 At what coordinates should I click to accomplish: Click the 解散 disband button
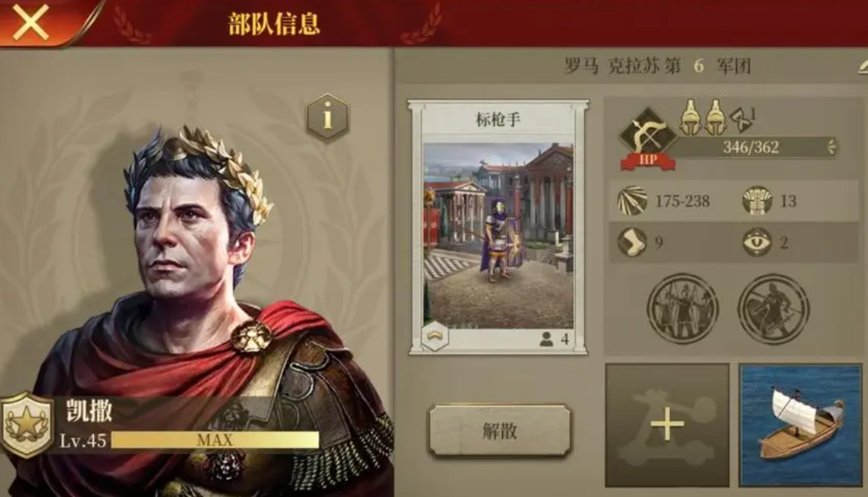[500, 430]
